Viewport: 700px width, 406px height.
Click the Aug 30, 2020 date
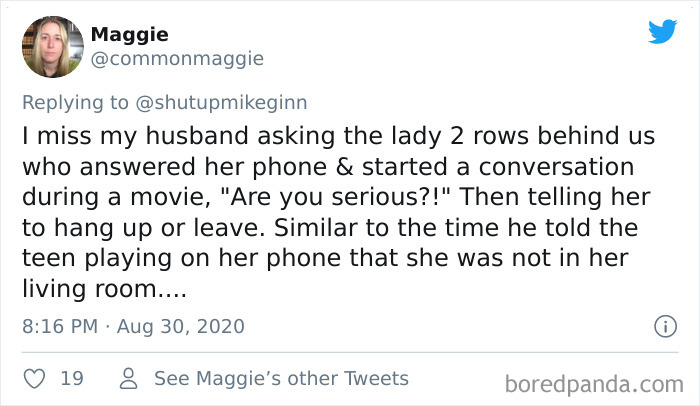pyautogui.click(x=178, y=326)
